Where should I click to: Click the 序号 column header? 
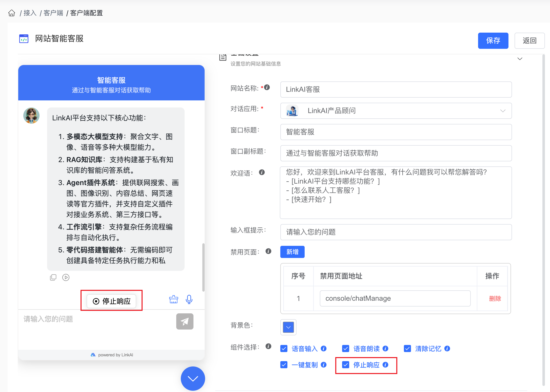coord(298,276)
